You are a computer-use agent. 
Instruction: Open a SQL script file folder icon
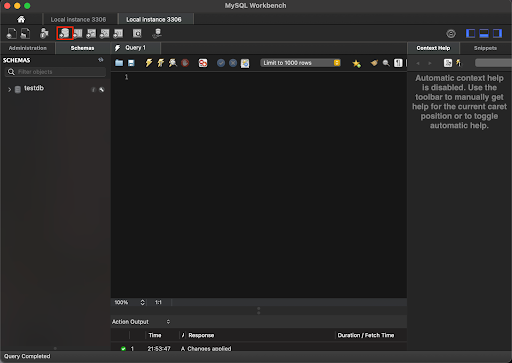click(x=119, y=63)
